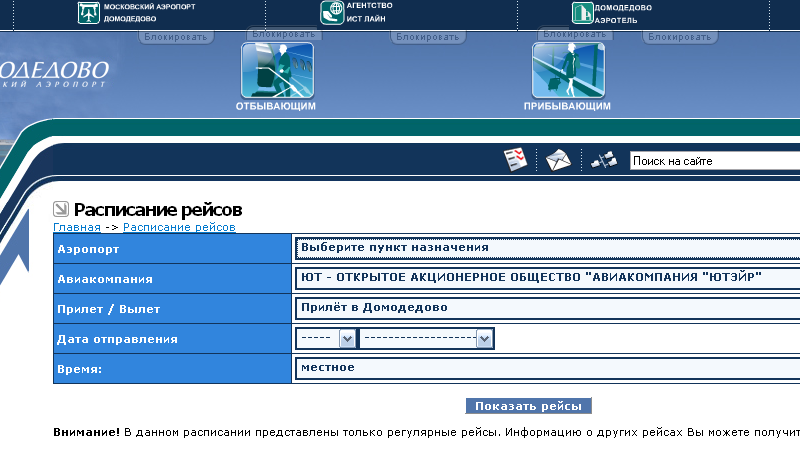Click the местное time field

548,368
